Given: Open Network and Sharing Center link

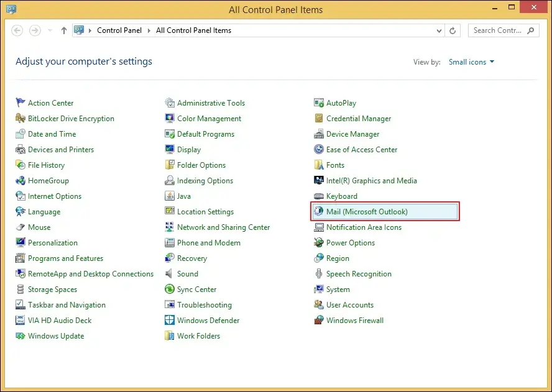Looking at the screenshot, I should [223, 227].
